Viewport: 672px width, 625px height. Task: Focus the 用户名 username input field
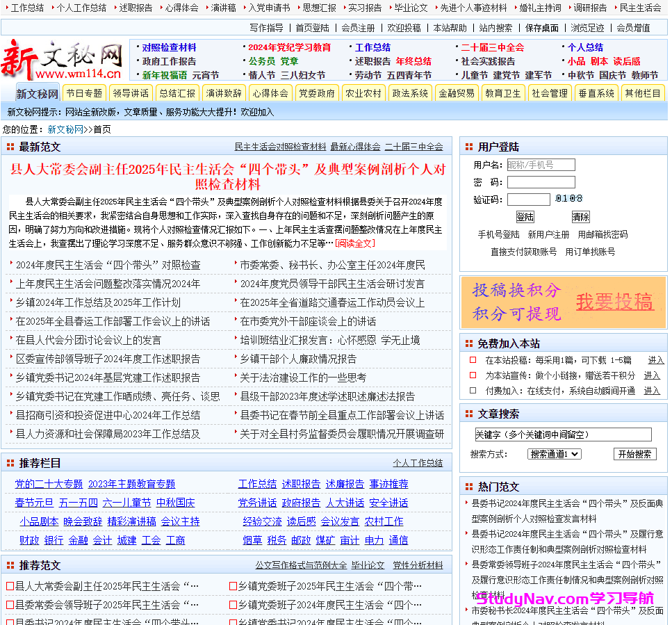tap(541, 165)
